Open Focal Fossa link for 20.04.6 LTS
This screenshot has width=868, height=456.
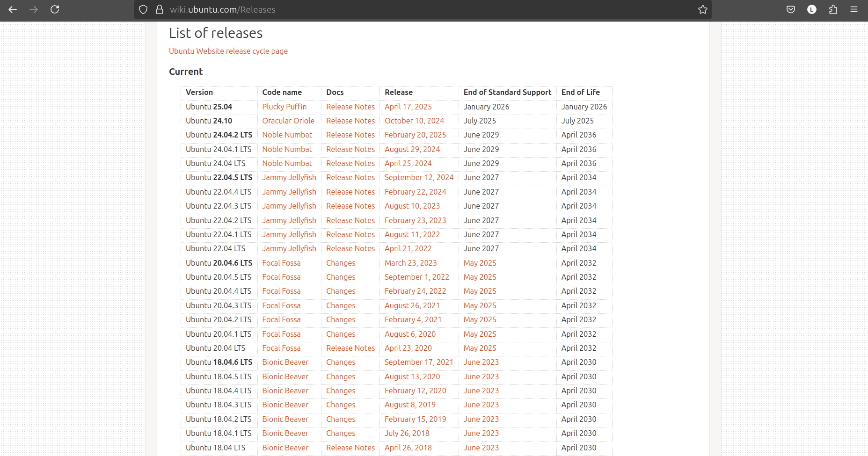(281, 263)
